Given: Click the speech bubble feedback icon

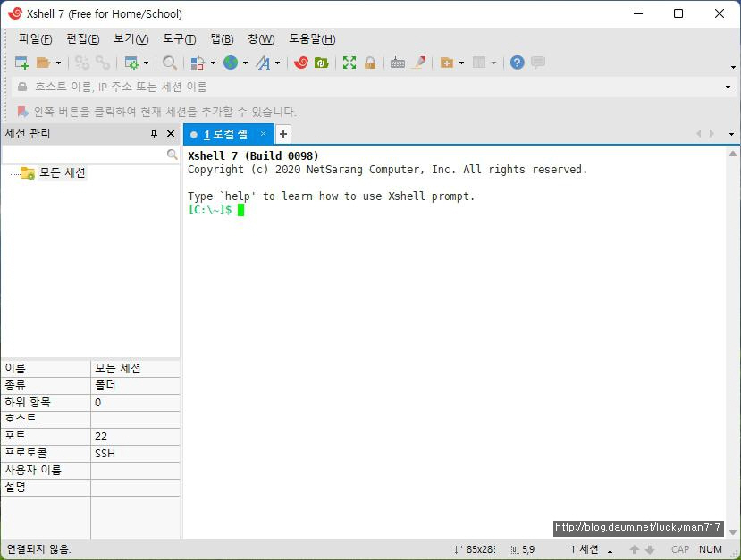Looking at the screenshot, I should [x=538, y=63].
